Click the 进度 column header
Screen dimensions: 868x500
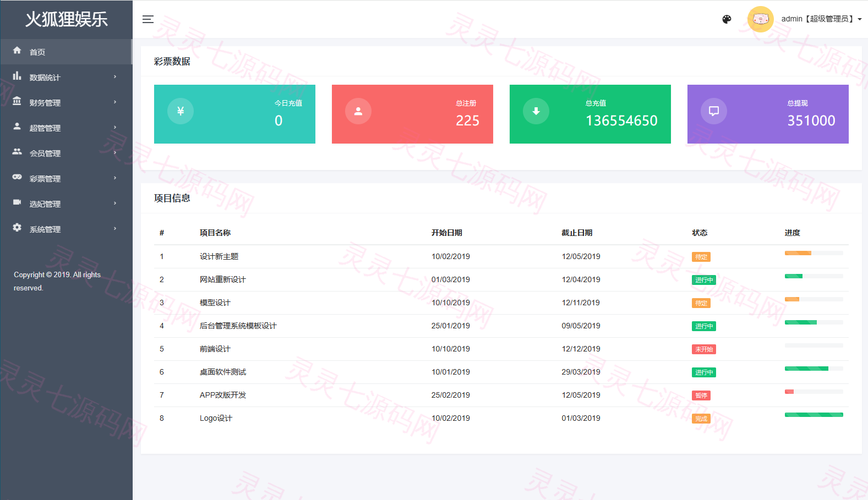(793, 233)
